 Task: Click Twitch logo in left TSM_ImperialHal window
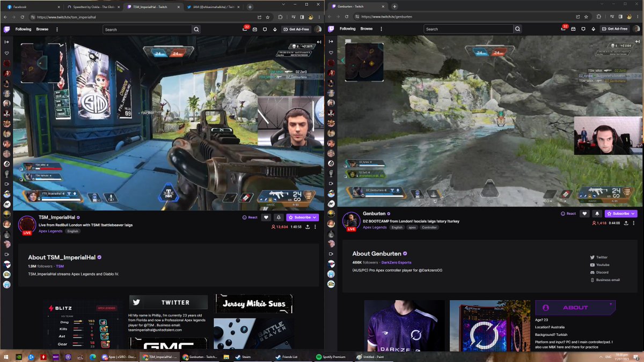click(7, 29)
